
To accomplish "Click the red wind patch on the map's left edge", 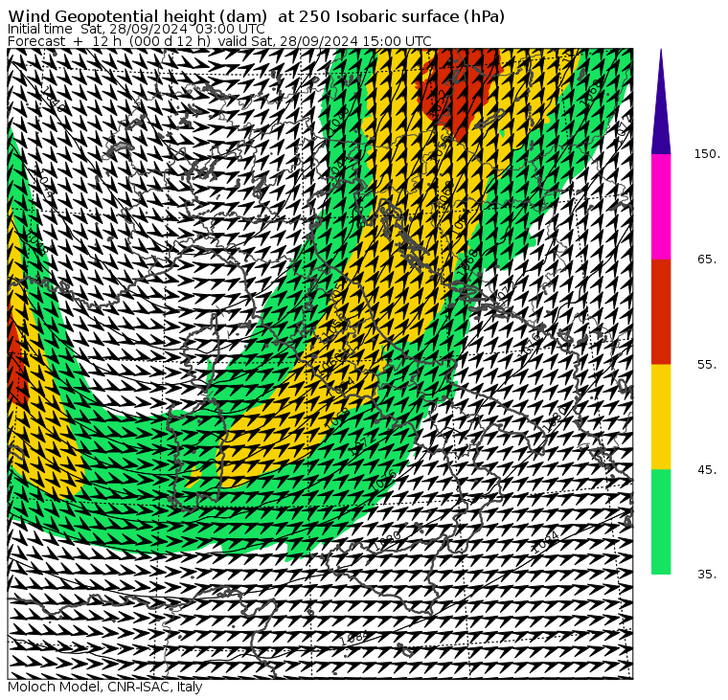I will pos(16,357).
